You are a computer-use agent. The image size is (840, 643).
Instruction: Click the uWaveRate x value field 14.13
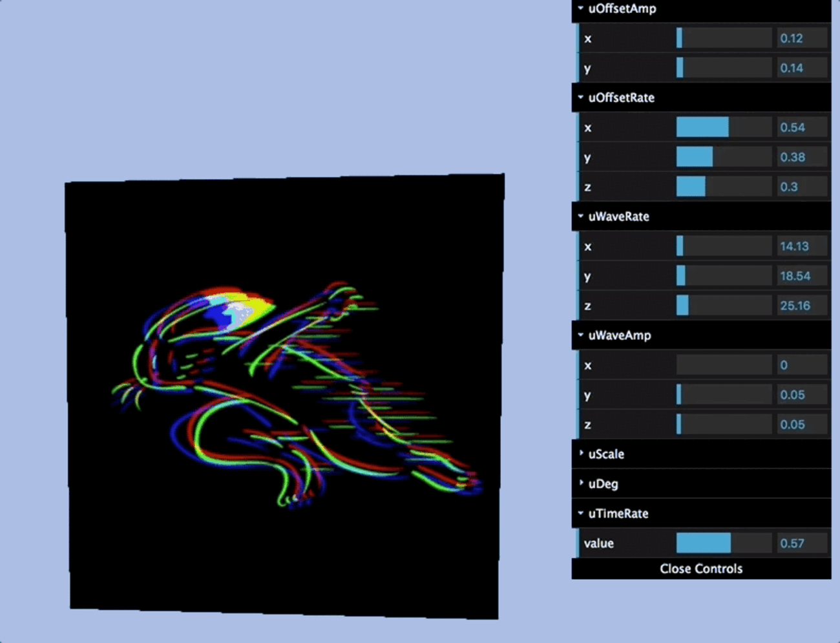(801, 247)
